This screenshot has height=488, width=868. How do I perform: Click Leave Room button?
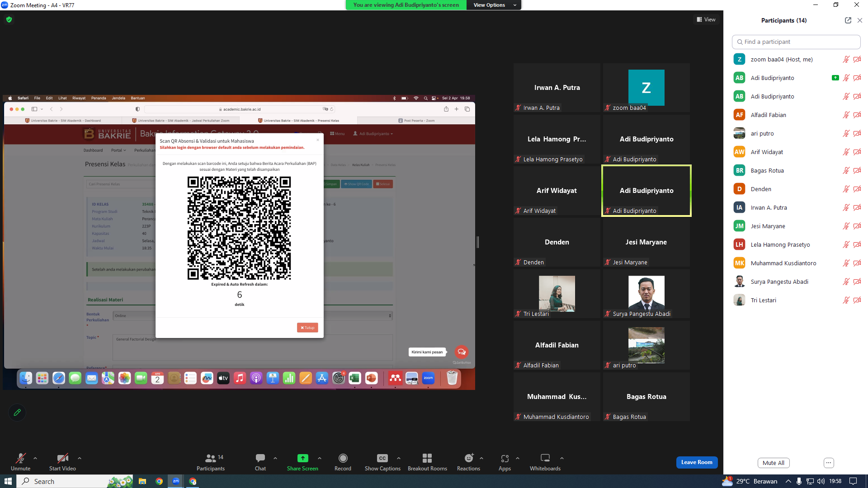pyautogui.click(x=697, y=462)
